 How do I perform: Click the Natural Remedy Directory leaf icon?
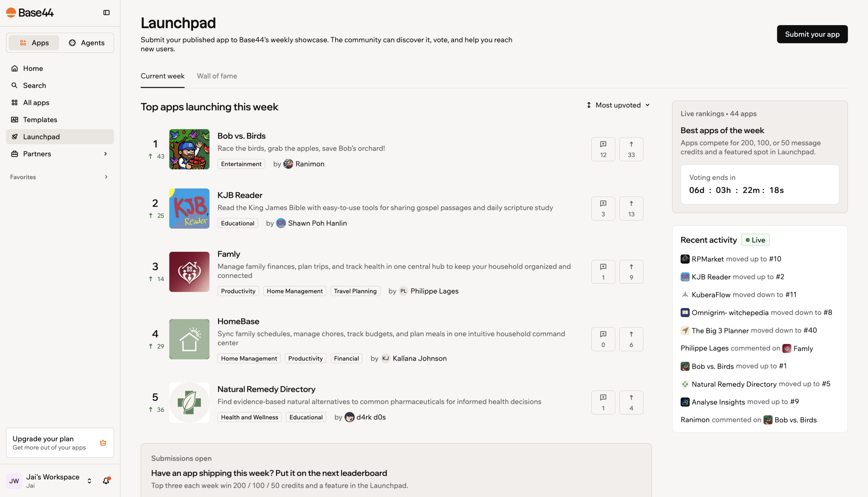pos(189,402)
